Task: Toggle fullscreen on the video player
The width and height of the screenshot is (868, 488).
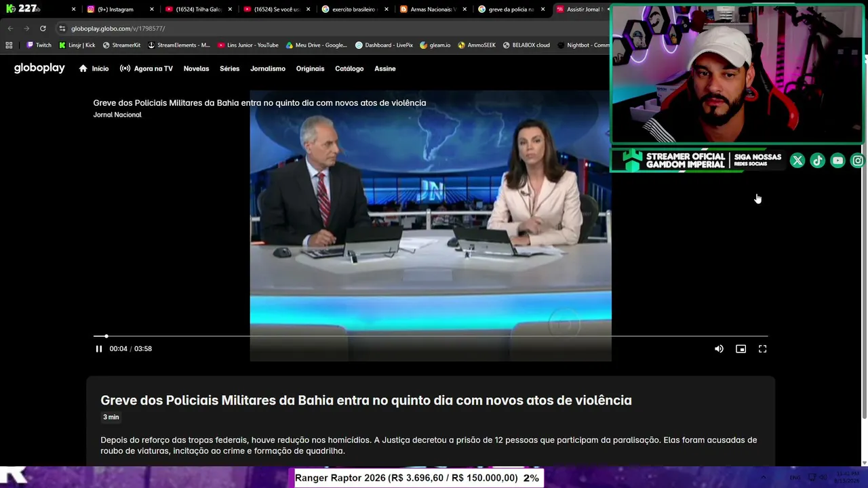Action: [x=762, y=349]
